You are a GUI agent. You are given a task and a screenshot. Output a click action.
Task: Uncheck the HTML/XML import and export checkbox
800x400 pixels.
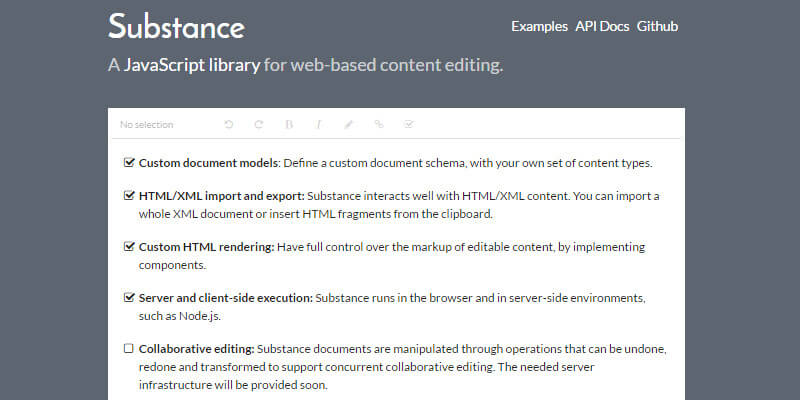pyautogui.click(x=129, y=196)
